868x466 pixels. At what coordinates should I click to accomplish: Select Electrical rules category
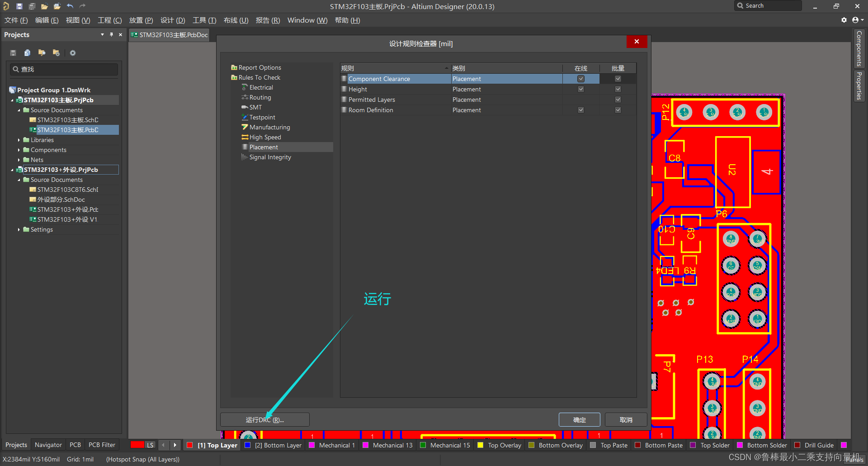coord(261,87)
